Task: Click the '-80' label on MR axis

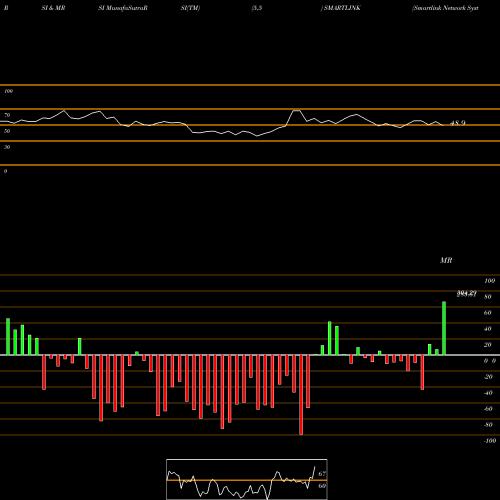Action: point(488,425)
